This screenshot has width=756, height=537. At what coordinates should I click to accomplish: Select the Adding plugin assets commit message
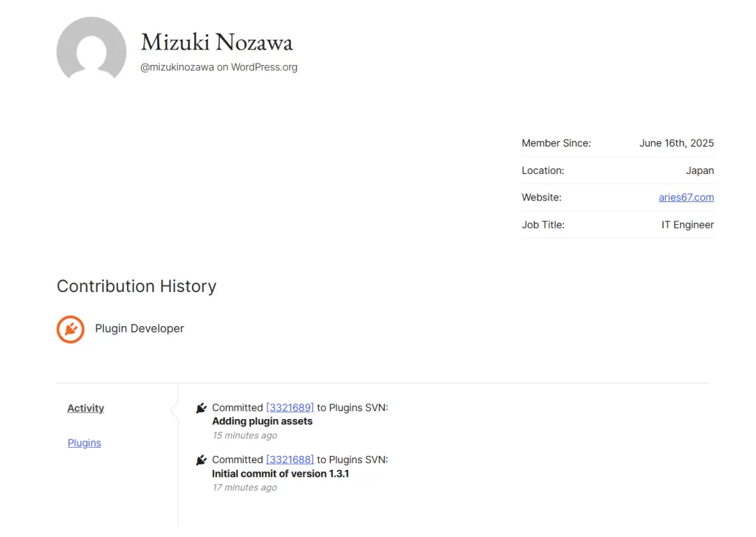coord(262,420)
